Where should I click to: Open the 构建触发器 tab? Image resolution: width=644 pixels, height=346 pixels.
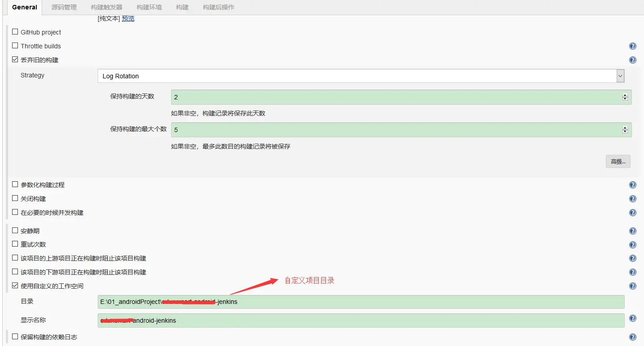click(107, 7)
